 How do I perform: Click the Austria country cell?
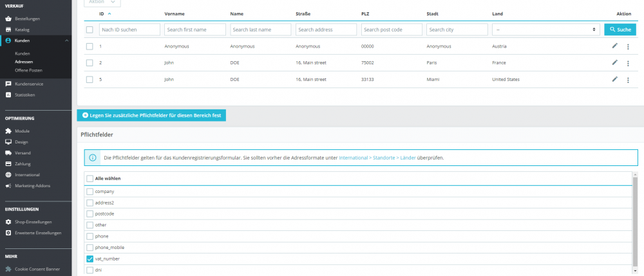(x=500, y=46)
